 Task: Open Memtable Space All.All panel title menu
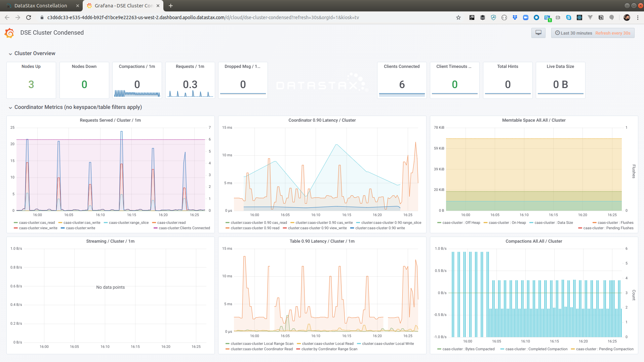534,120
